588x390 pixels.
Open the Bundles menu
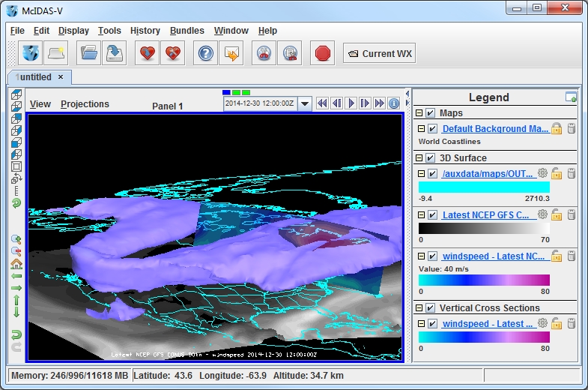coord(187,31)
